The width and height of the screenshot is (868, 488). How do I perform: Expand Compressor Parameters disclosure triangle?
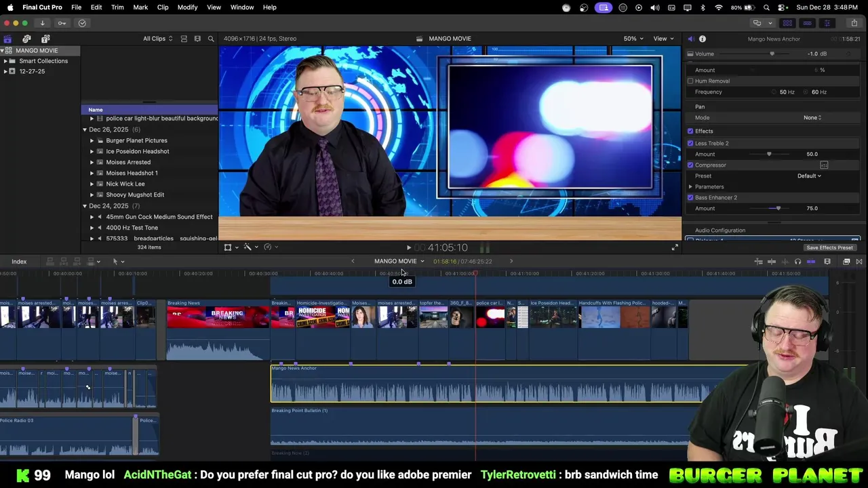pos(690,187)
